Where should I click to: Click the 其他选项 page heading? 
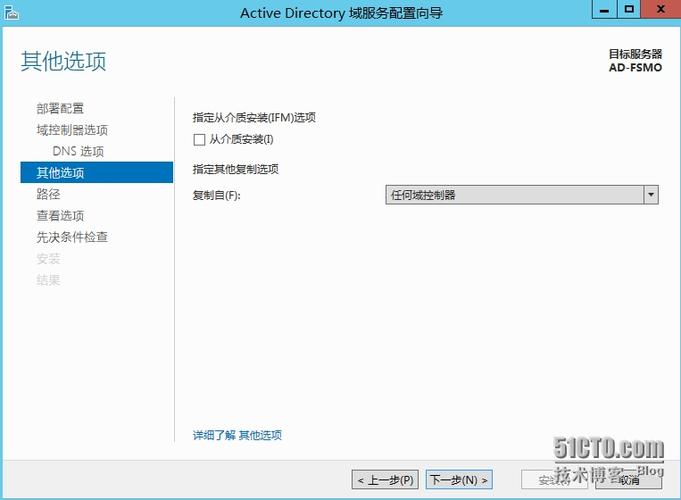click(x=63, y=61)
